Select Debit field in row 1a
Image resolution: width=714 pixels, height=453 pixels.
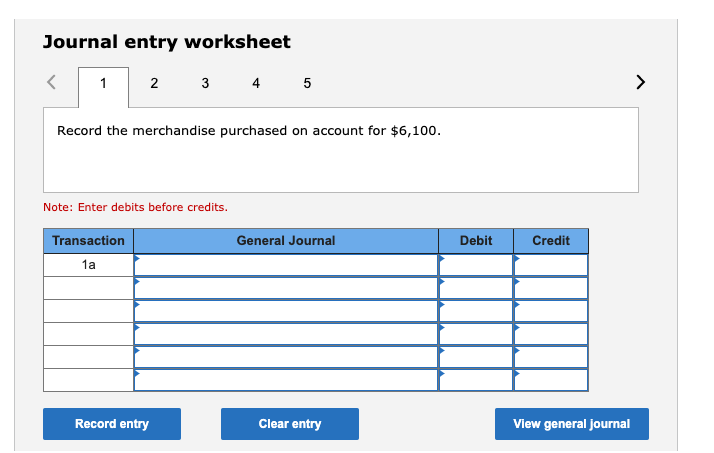click(476, 265)
